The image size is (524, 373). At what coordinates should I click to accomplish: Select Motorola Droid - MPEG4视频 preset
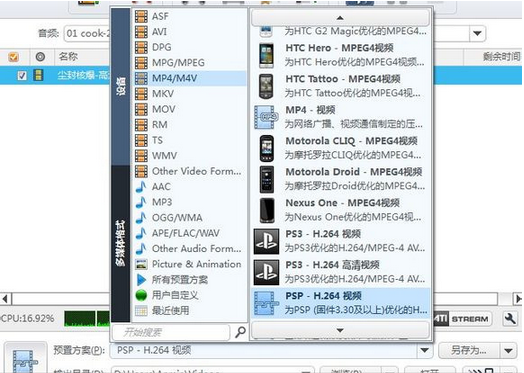pos(340,179)
